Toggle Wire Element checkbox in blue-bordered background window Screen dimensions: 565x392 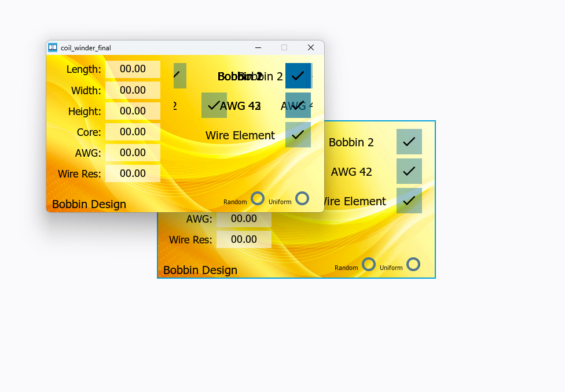click(409, 201)
